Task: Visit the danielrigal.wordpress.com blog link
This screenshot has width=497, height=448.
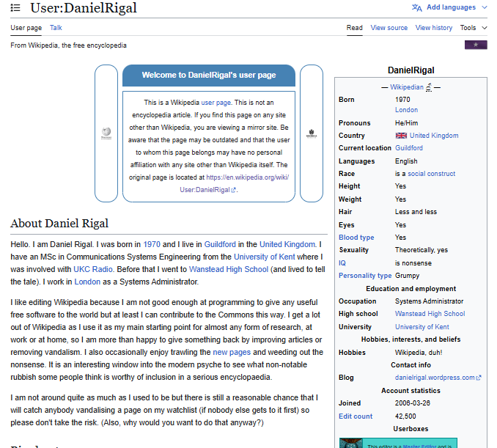Action: [x=438, y=378]
